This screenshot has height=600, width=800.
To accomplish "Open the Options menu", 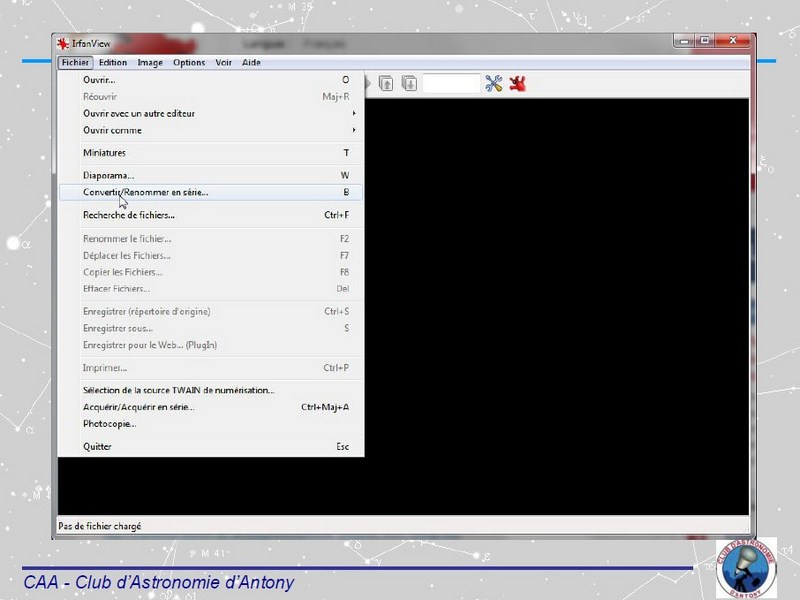I will (x=189, y=62).
